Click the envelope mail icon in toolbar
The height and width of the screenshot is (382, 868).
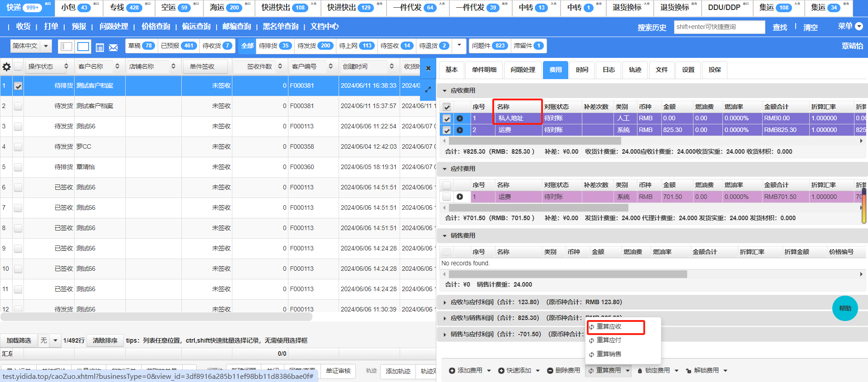113,47
